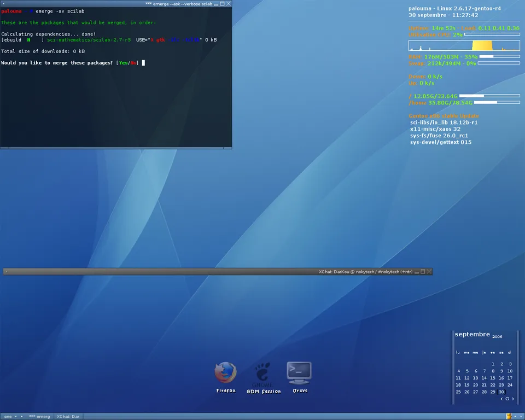Click 'sys-devel/gettext 015' update entry

441,142
